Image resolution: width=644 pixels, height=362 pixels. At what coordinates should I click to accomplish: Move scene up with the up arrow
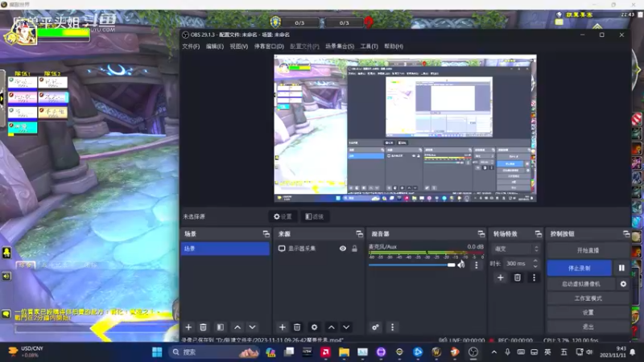pyautogui.click(x=237, y=327)
